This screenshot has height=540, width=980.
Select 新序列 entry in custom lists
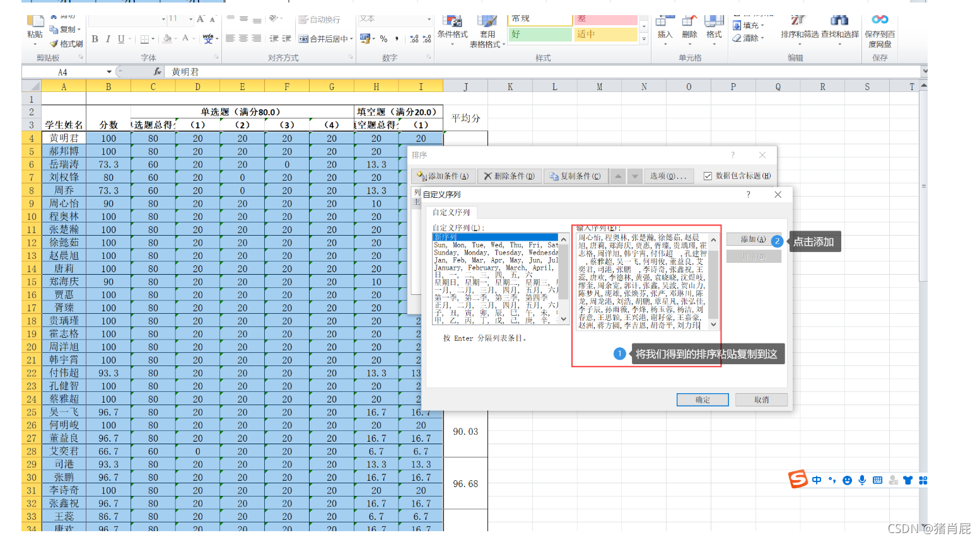pyautogui.click(x=495, y=237)
